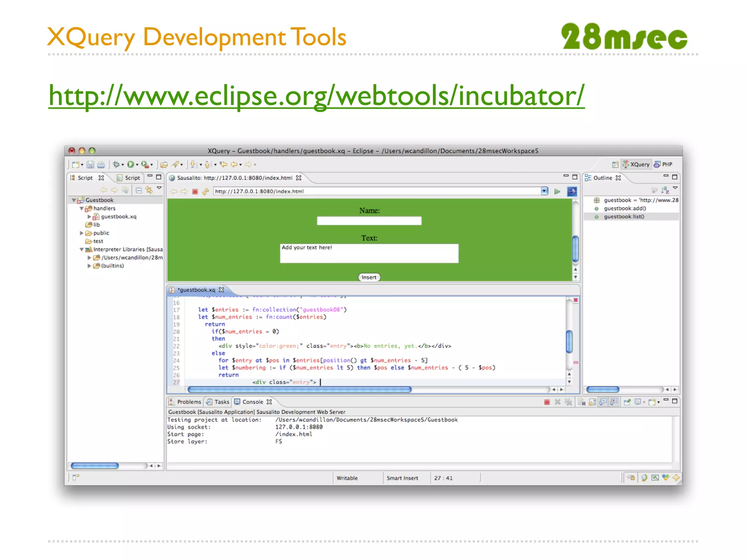Click the Search flashlight icon in toolbar
Image resolution: width=747 pixels, height=560 pixels.
[175, 165]
